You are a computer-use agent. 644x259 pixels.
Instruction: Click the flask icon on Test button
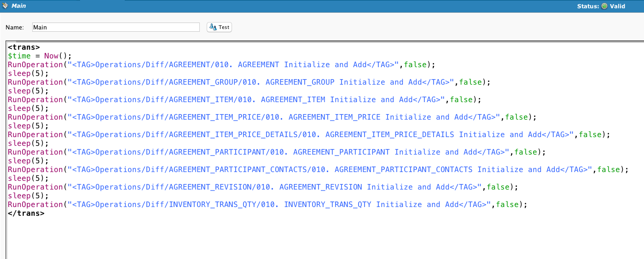[213, 27]
